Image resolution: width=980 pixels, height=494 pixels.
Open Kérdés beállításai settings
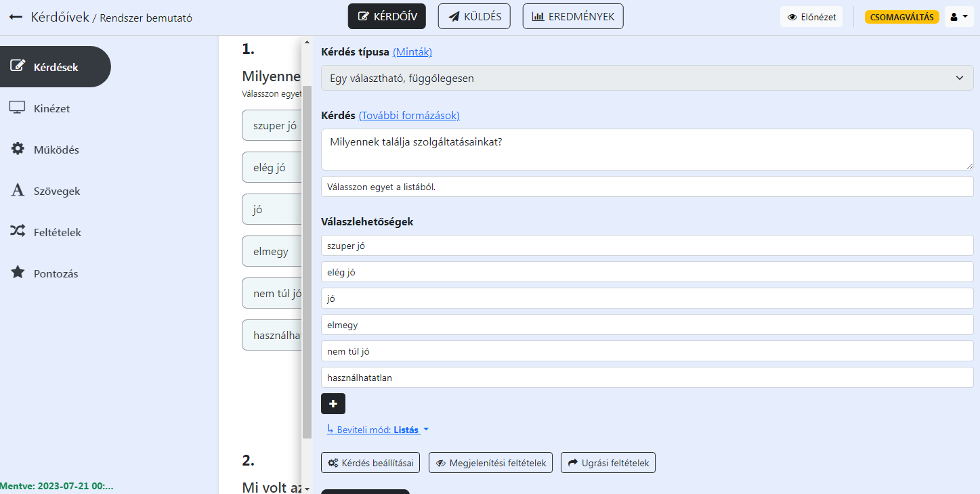pyautogui.click(x=371, y=463)
